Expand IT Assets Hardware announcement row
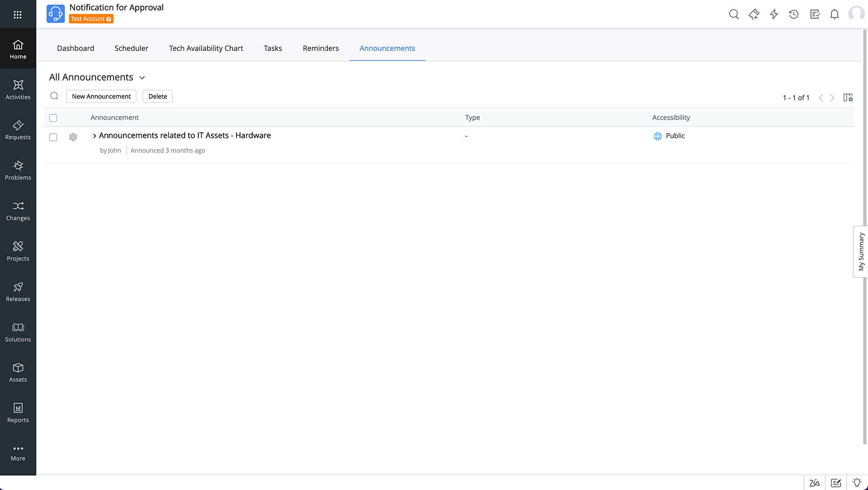This screenshot has width=868, height=490. click(94, 136)
